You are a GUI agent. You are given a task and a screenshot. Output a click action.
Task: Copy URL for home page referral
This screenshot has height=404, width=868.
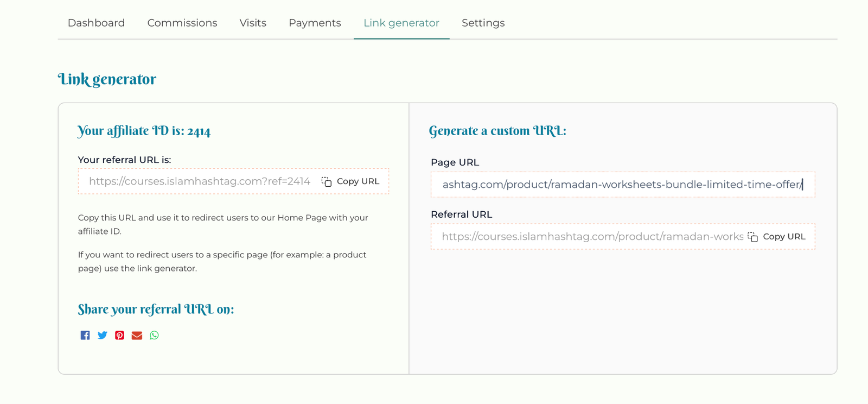(350, 181)
